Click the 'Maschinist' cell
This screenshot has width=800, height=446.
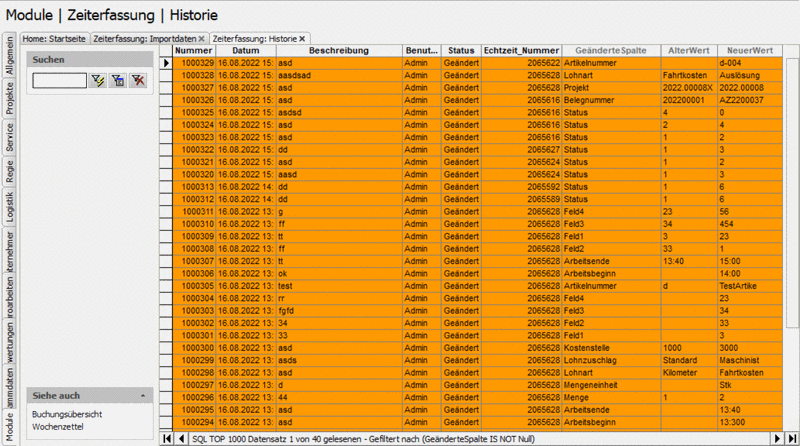coord(750,360)
